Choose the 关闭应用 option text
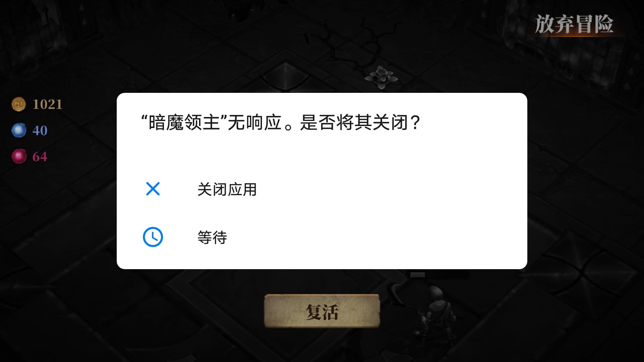Viewport: 644px width, 362px height. pos(227,189)
